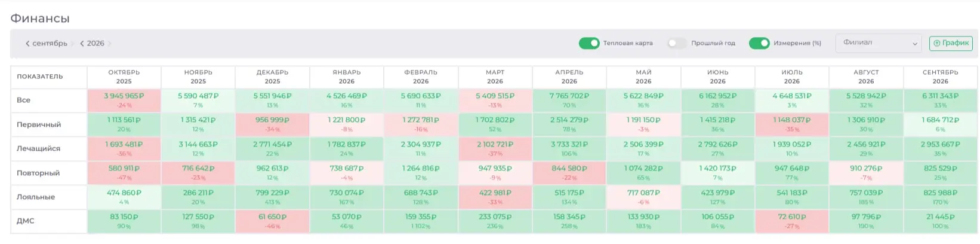The height and width of the screenshot is (244, 980).
Task: Click the cell with 159 355 ₽
Action: 421,221
